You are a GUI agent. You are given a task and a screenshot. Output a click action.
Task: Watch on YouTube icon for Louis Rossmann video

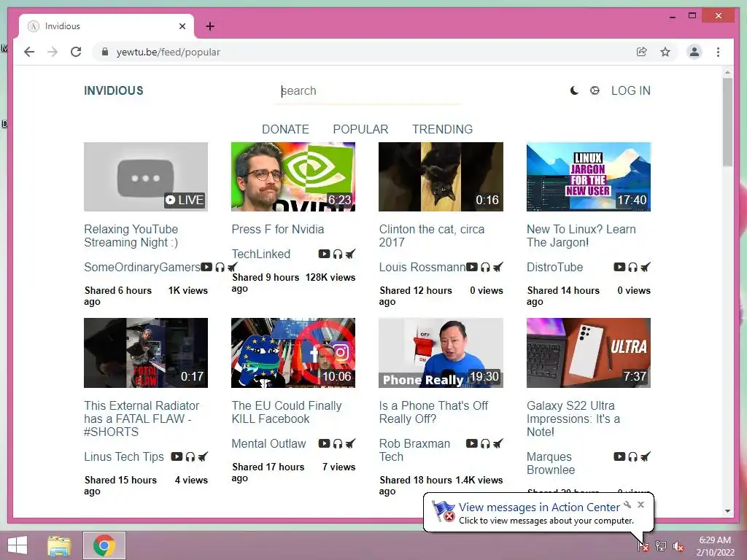[x=472, y=267]
